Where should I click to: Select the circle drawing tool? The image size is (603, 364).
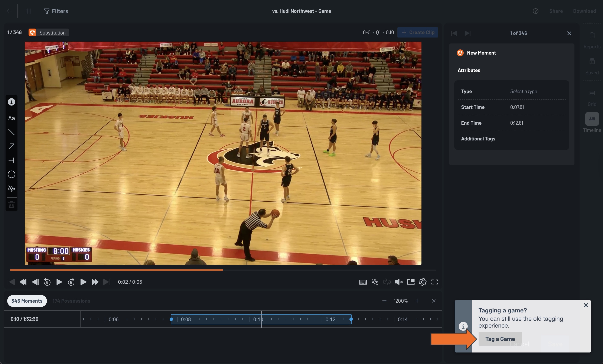click(12, 174)
